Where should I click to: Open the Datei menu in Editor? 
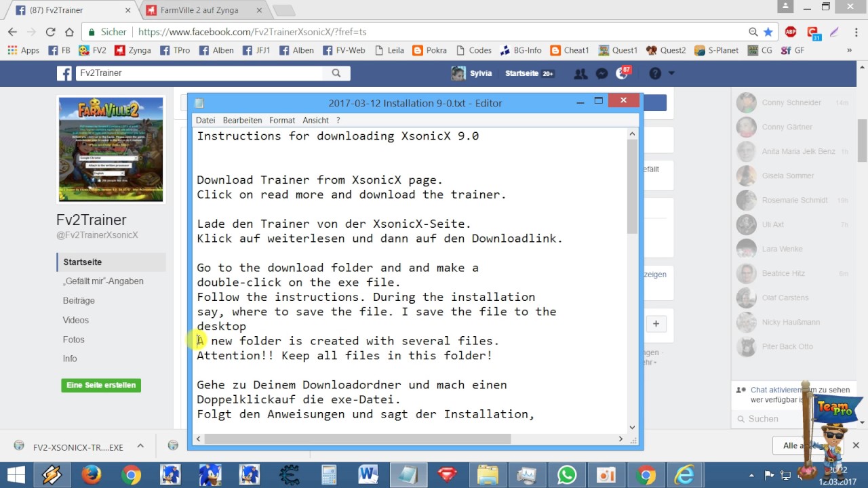205,120
